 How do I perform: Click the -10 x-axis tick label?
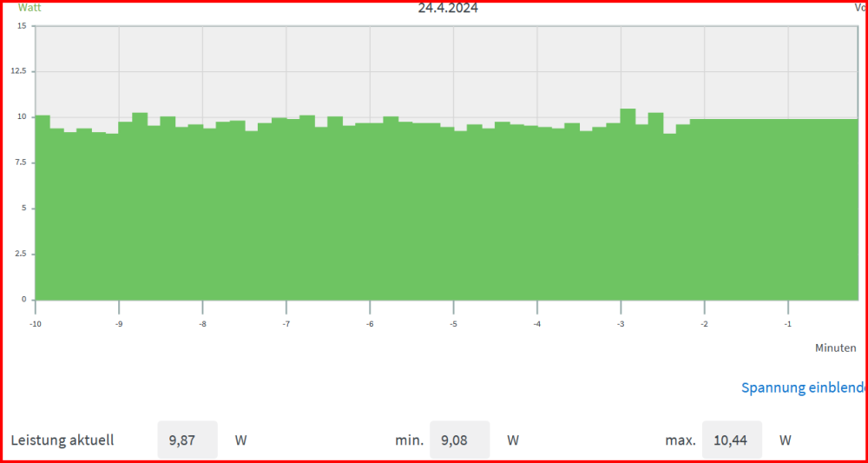(x=35, y=323)
